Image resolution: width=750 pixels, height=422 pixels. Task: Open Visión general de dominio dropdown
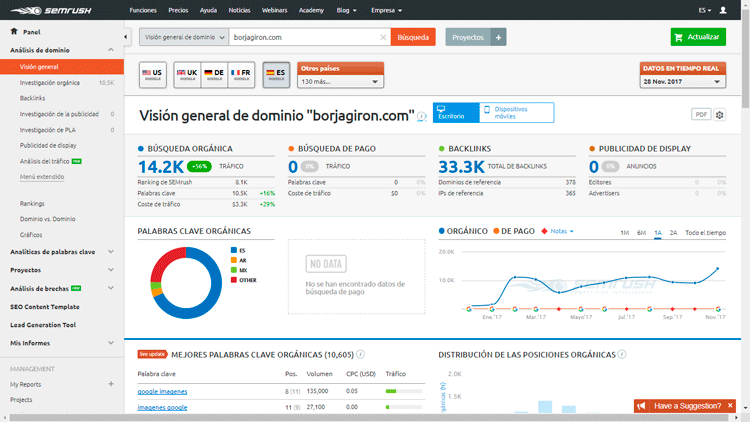tap(184, 37)
